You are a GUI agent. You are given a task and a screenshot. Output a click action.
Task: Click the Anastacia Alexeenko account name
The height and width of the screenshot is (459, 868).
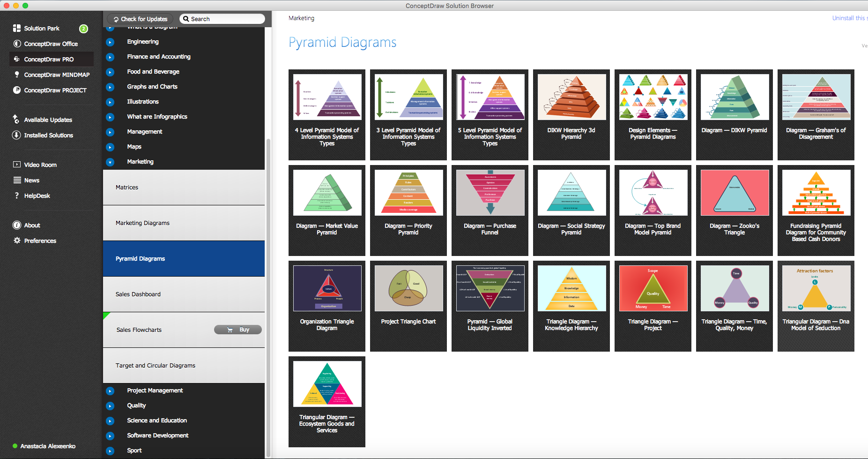pyautogui.click(x=48, y=446)
